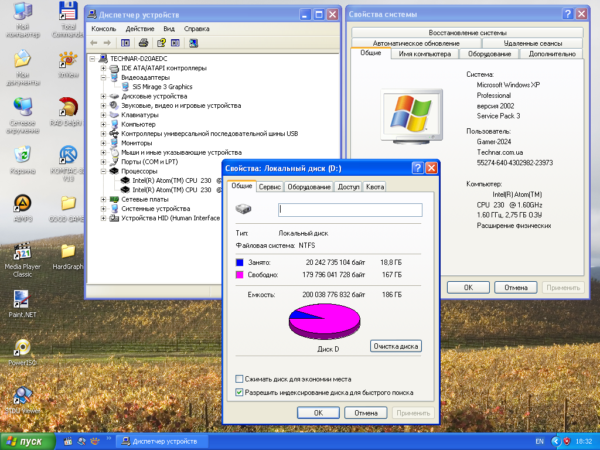Click the scan for hardware changes icon
The width and height of the screenshot is (600, 450).
click(x=194, y=43)
